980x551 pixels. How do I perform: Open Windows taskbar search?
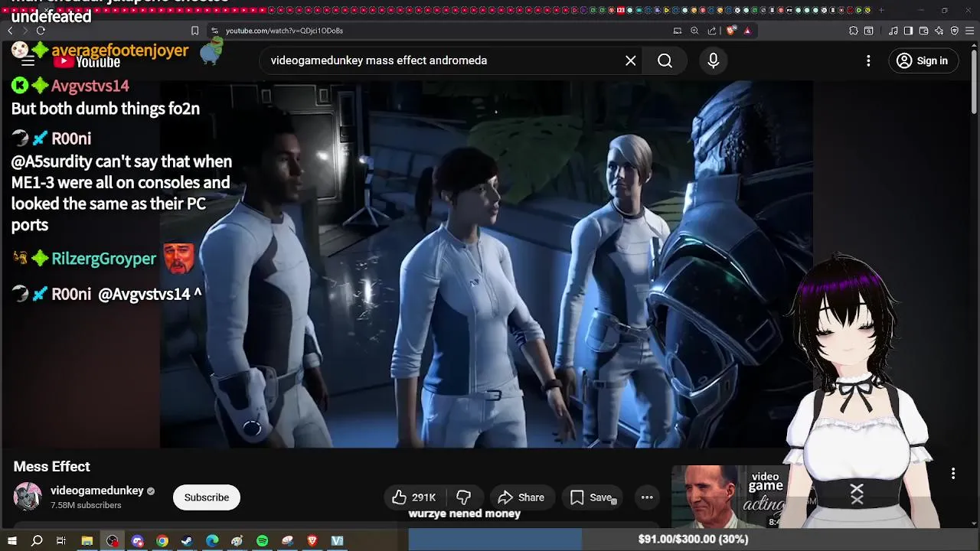(x=37, y=541)
